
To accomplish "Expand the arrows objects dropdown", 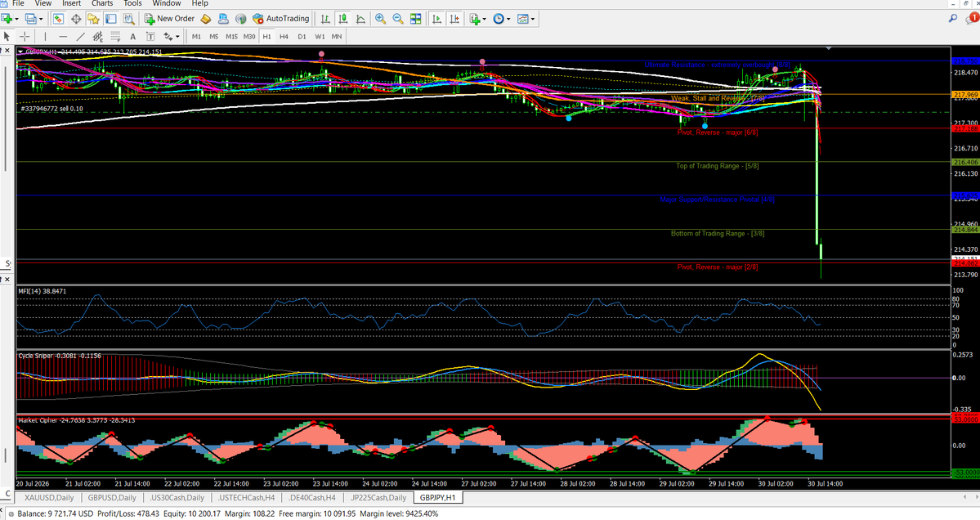I will tap(177, 36).
